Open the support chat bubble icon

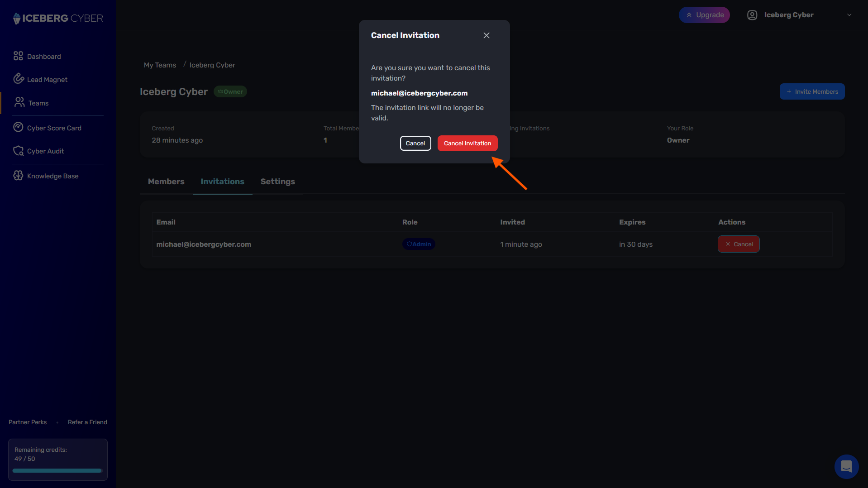tap(846, 466)
